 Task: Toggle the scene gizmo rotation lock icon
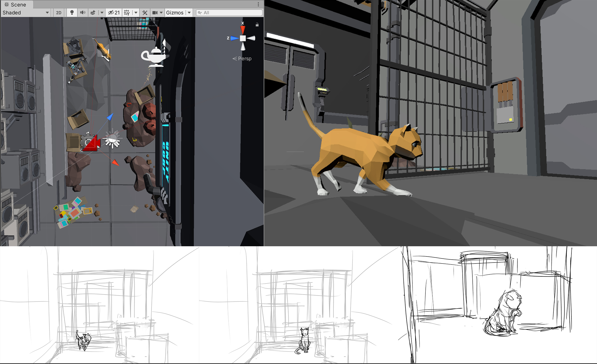pyautogui.click(x=257, y=25)
